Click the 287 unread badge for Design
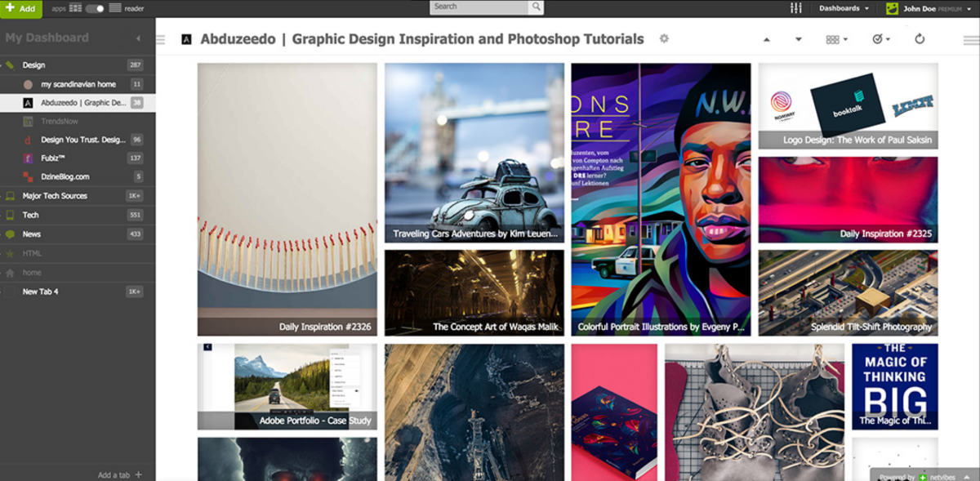 click(x=135, y=65)
